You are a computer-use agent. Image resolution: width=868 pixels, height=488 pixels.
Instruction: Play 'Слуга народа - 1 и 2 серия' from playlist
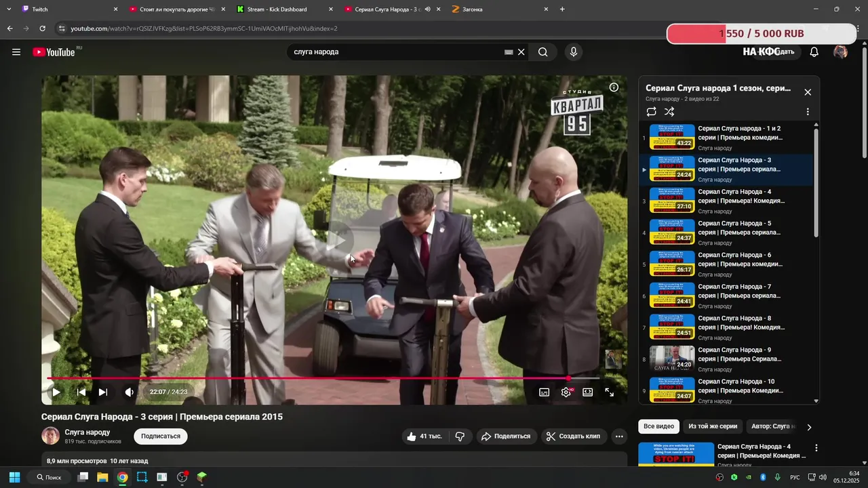coord(726,138)
